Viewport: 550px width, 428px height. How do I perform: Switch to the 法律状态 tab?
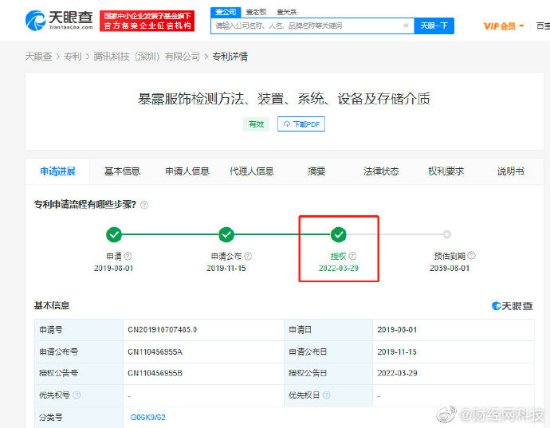click(381, 171)
